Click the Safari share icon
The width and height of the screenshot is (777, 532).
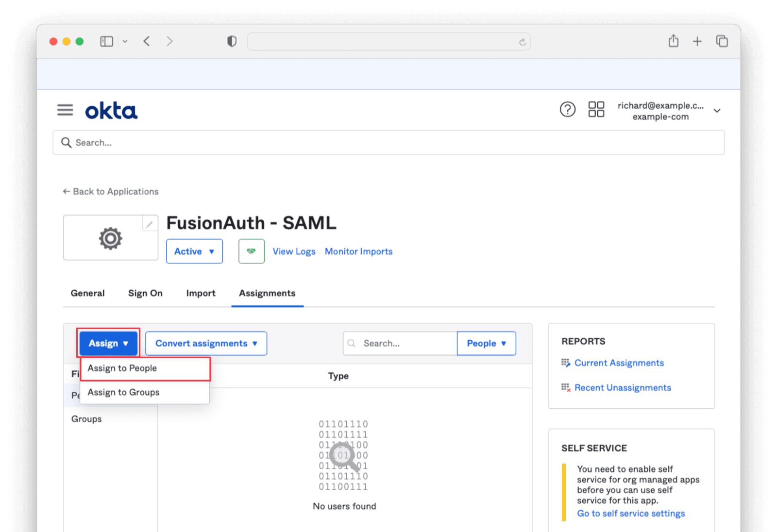tap(673, 41)
